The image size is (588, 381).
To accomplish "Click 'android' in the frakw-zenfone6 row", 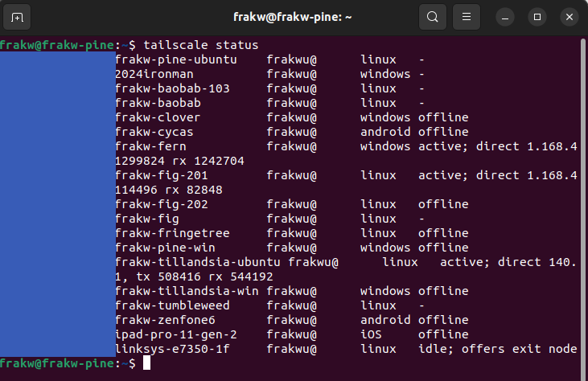I will (385, 320).
